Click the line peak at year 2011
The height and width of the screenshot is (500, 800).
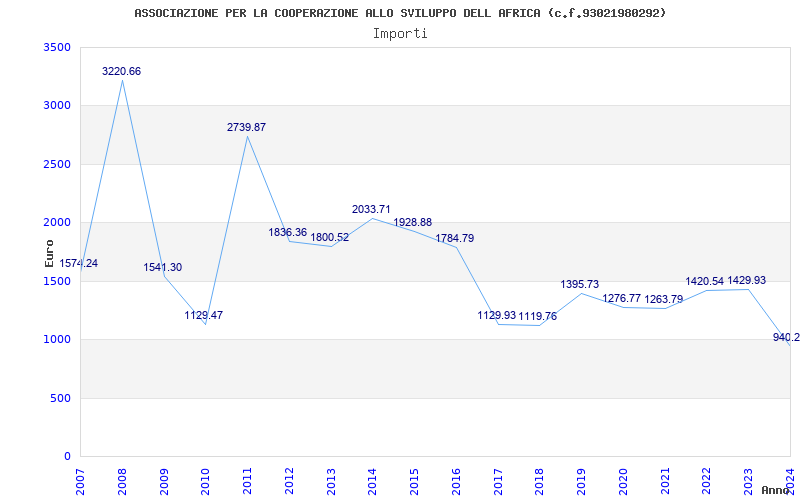tap(247, 136)
